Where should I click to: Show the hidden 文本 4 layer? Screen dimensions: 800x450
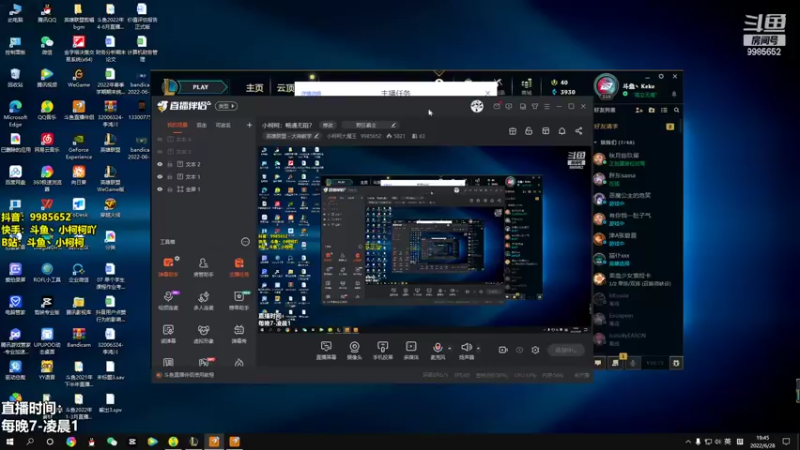(x=160, y=139)
